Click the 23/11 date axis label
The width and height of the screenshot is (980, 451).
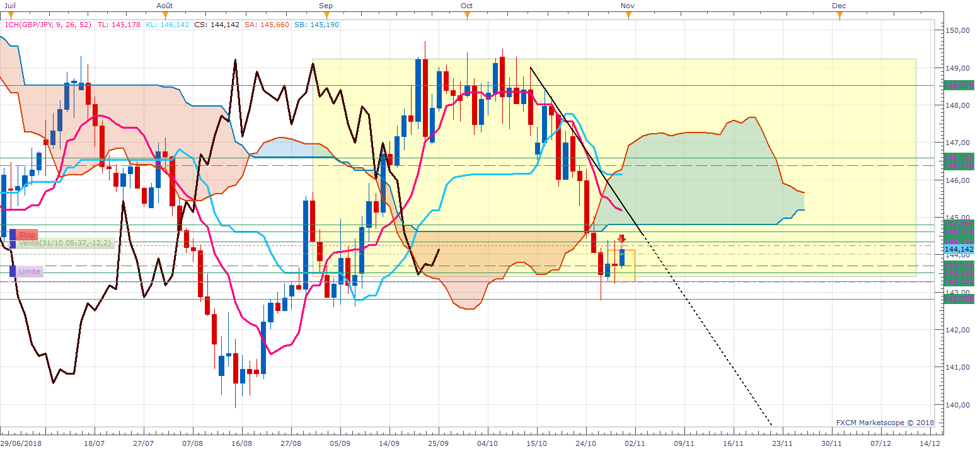783,444
